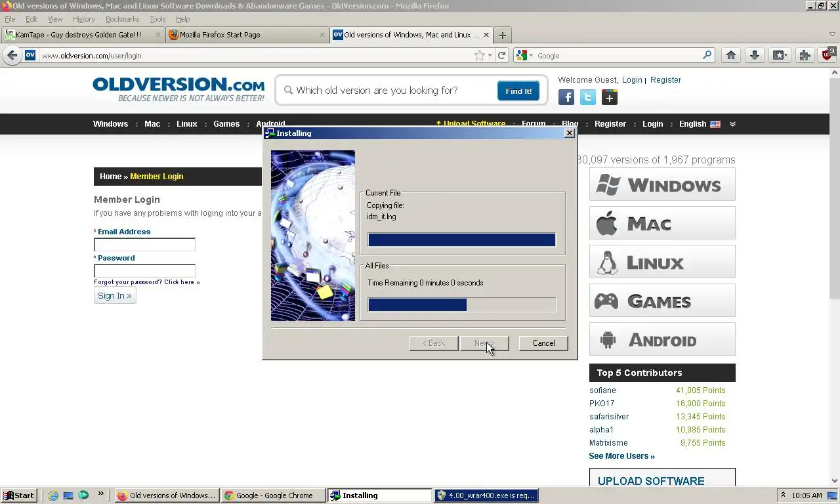Open the Tools menu
Image resolution: width=840 pixels, height=504 pixels.
157,19
